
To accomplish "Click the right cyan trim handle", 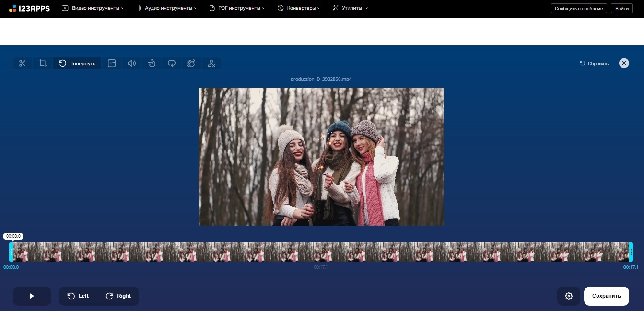I will [631, 252].
